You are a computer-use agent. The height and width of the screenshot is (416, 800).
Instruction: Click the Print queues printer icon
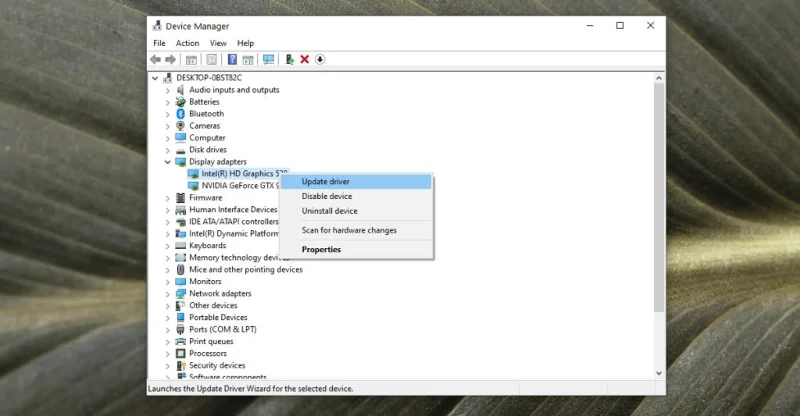tap(181, 341)
